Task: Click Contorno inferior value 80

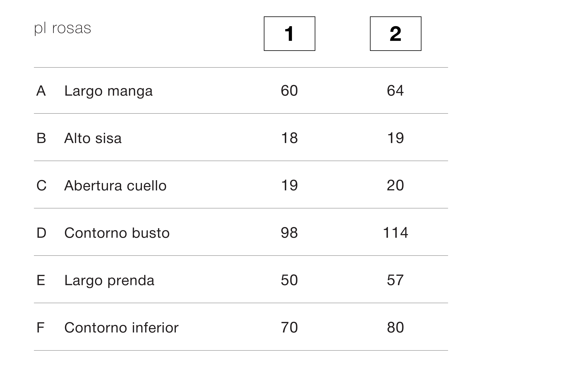Action: [x=395, y=327]
